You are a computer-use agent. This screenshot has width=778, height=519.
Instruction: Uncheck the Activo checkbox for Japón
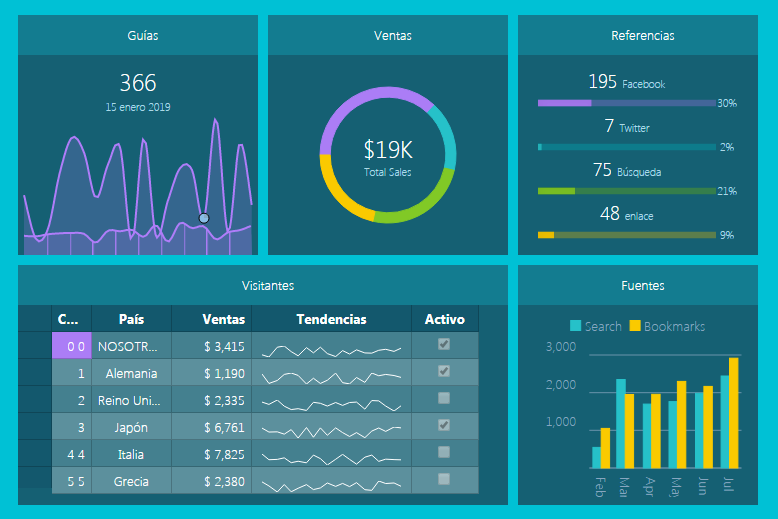coord(444,425)
